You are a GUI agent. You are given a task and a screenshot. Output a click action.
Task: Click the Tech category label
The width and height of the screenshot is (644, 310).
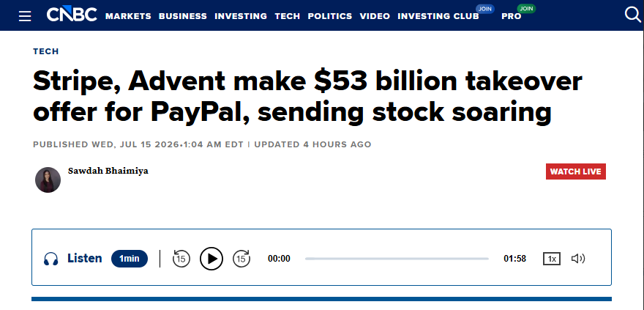point(46,51)
